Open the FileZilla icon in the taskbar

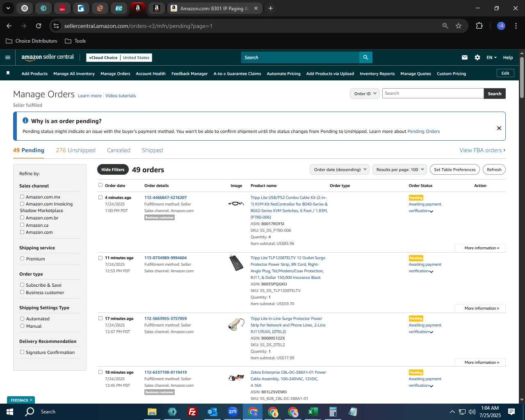pyautogui.click(x=192, y=412)
